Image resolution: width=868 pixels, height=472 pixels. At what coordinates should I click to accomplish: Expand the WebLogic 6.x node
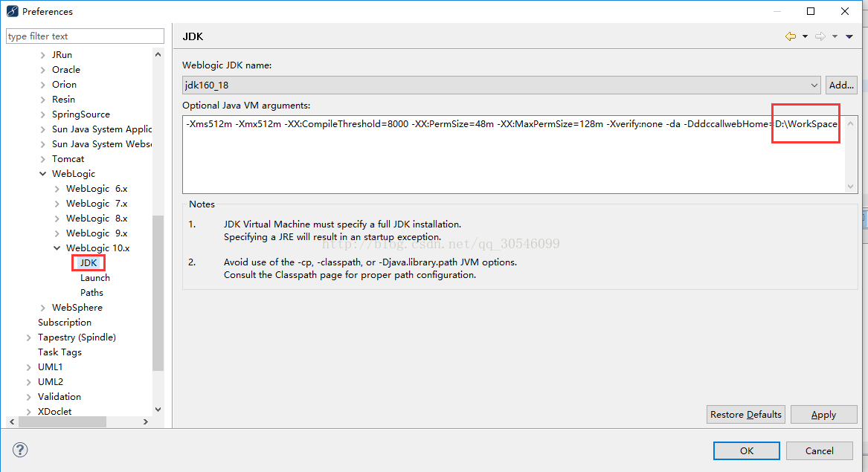pyautogui.click(x=57, y=189)
